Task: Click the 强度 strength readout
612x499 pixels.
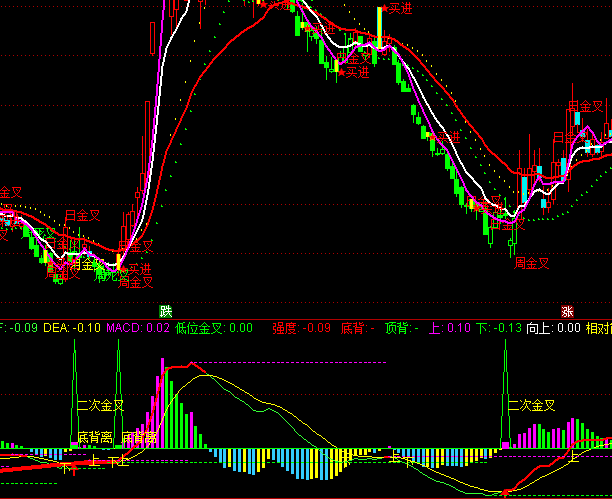Action: [301, 327]
